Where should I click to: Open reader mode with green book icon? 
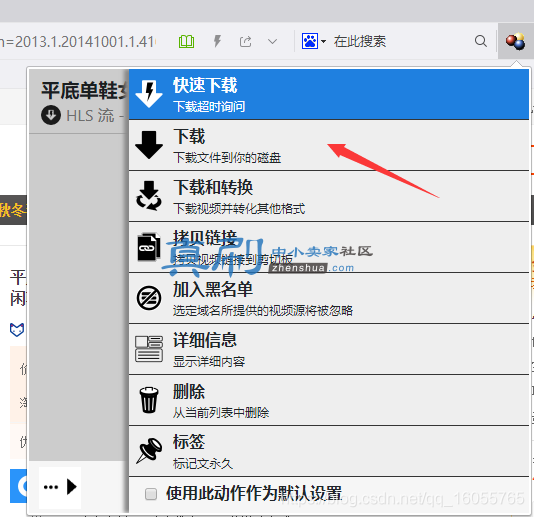[186, 42]
